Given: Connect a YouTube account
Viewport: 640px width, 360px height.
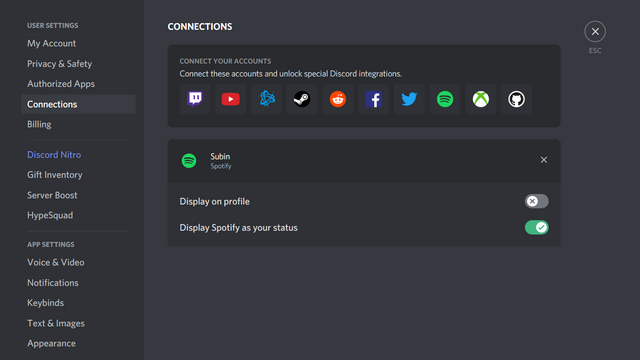Looking at the screenshot, I should click(x=231, y=99).
